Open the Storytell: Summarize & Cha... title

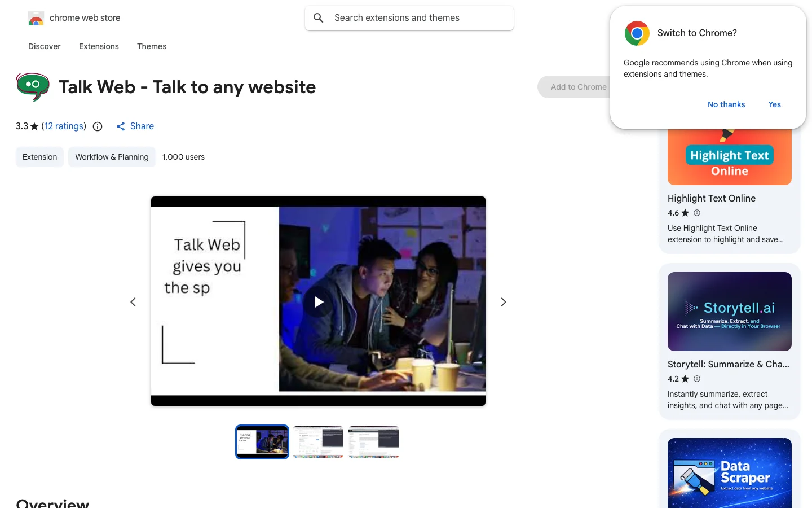729,364
